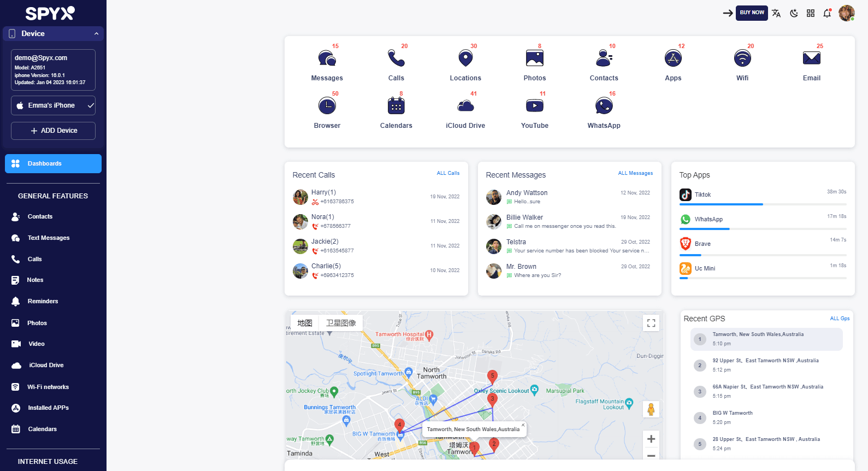Open Harry(1) recent call entry
This screenshot has width=868, height=471.
(x=376, y=197)
